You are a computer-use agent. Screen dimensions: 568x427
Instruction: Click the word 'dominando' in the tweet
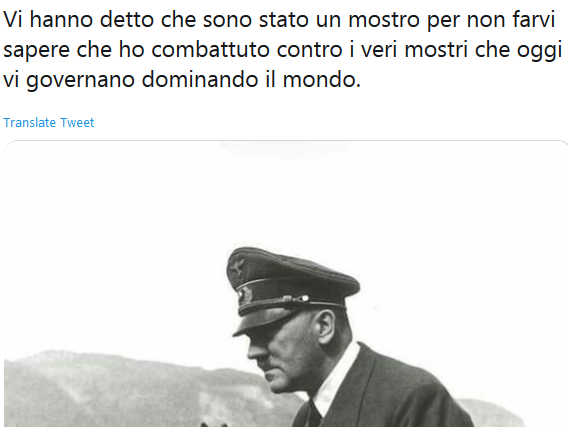click(200, 79)
